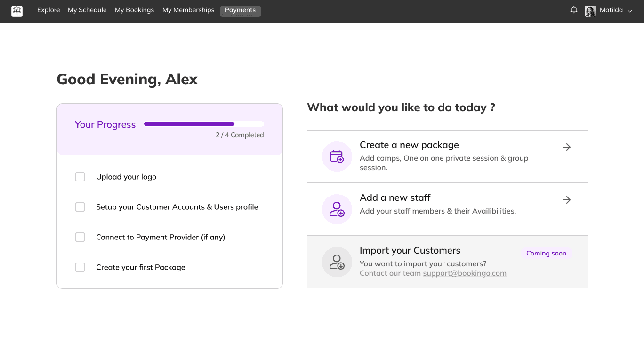The height and width of the screenshot is (362, 644).
Task: Mark Connect to Payment Provider as done
Action: point(80,237)
